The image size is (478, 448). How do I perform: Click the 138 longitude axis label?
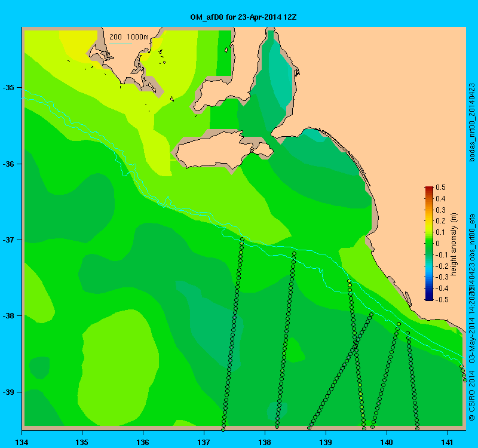(x=265, y=442)
